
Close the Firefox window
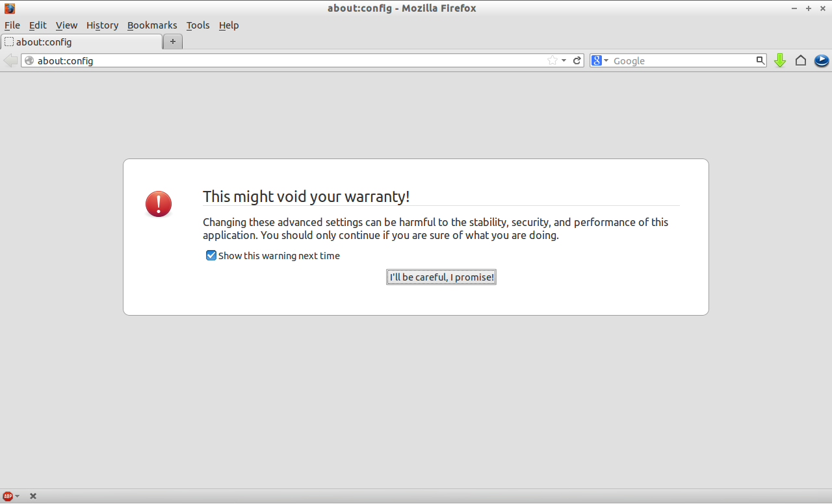822,8
